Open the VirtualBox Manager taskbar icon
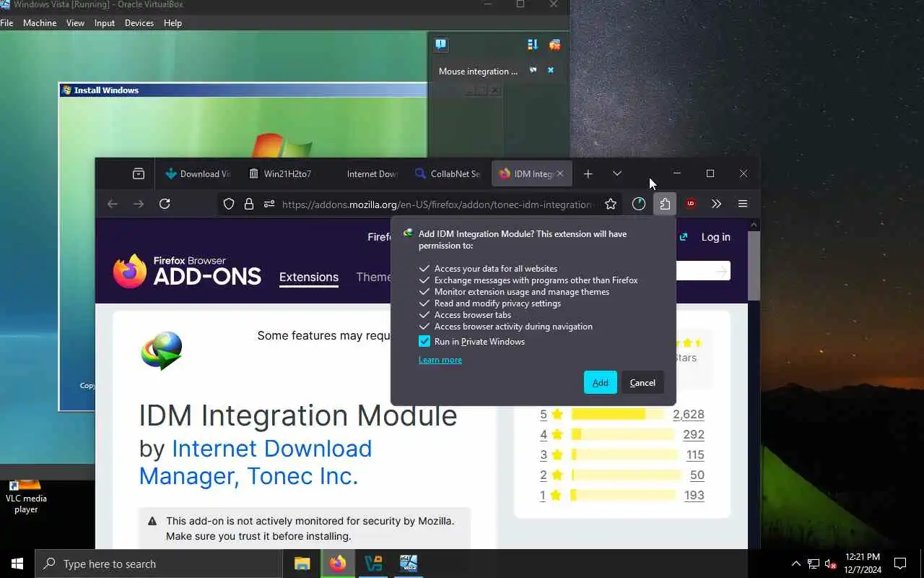This screenshot has width=924, height=578. click(373, 564)
